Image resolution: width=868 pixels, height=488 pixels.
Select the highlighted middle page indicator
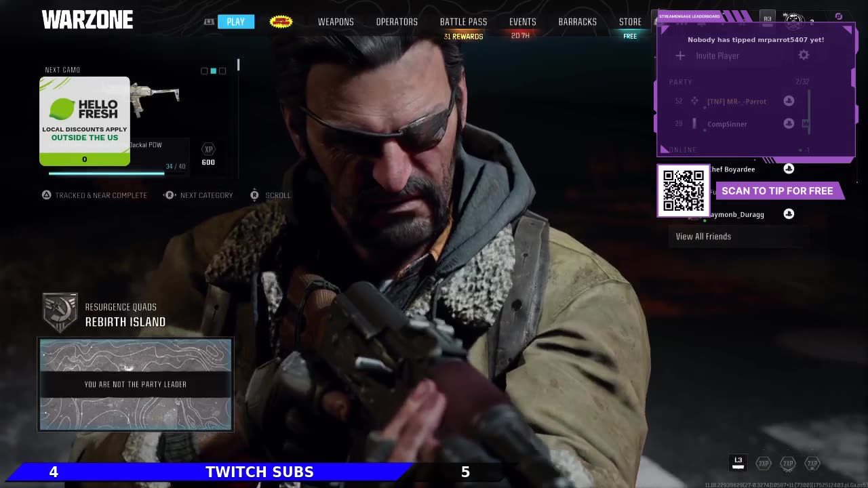click(213, 71)
